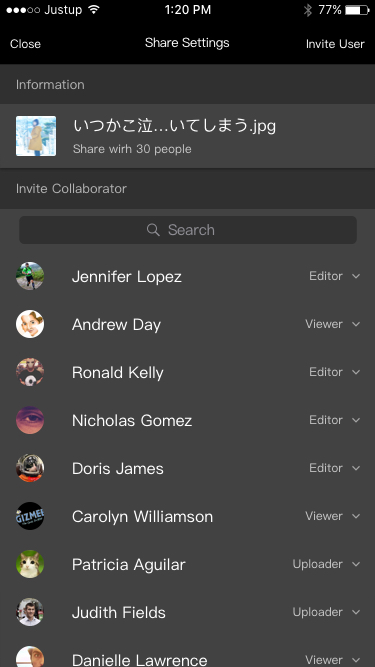
Task: Select the name Jennifer Lopez
Action: pos(127,277)
